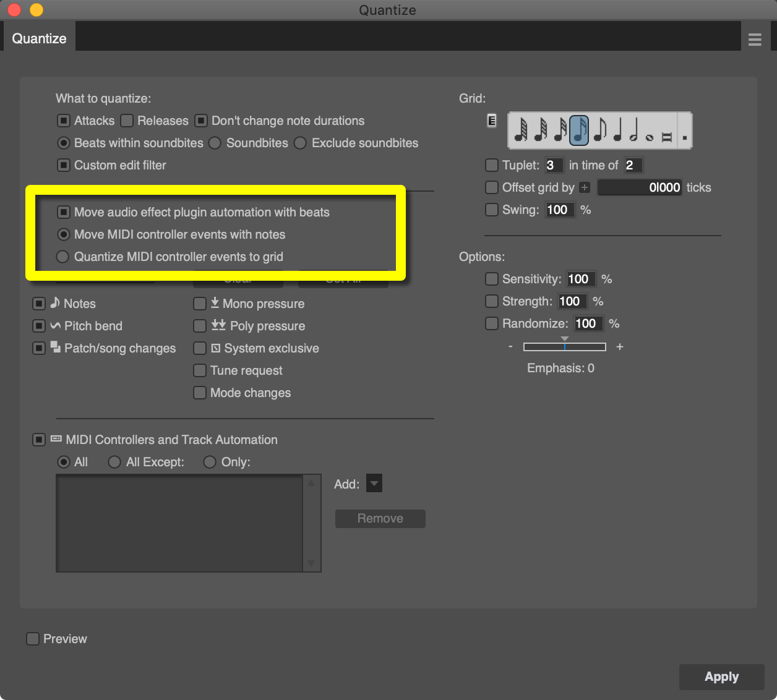Click the E icon beside the grid selector
The image size is (777, 700).
492,121
